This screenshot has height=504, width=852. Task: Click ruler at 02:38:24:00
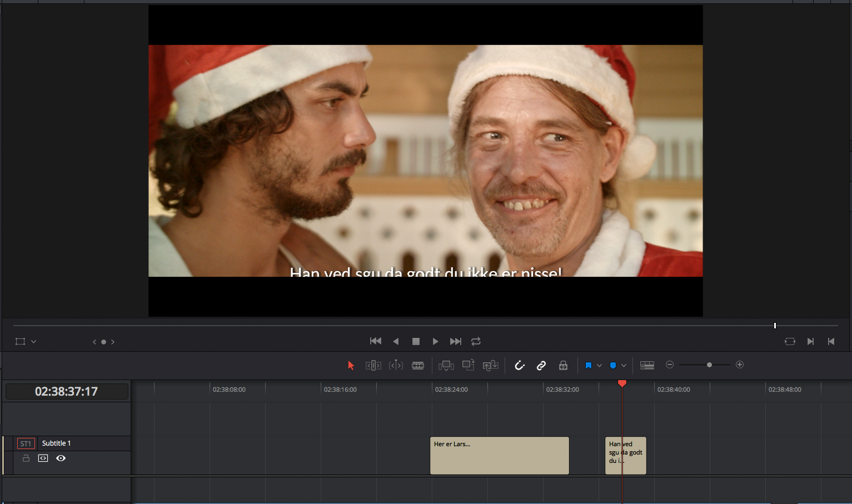451,390
